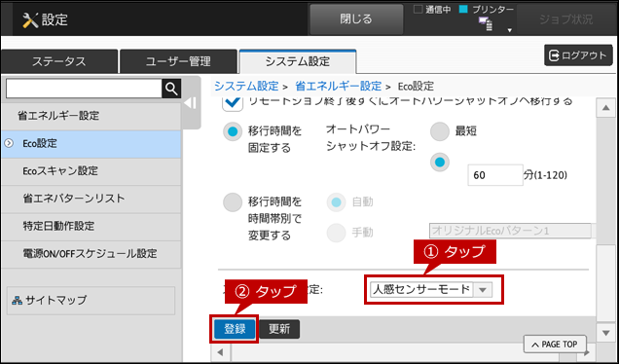The image size is (619, 364).
Task: Click the settings wrench icon
Action: tap(30, 19)
